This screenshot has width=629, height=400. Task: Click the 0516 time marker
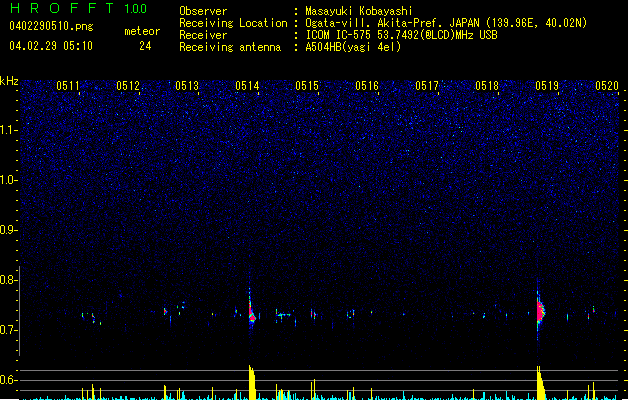[367, 86]
